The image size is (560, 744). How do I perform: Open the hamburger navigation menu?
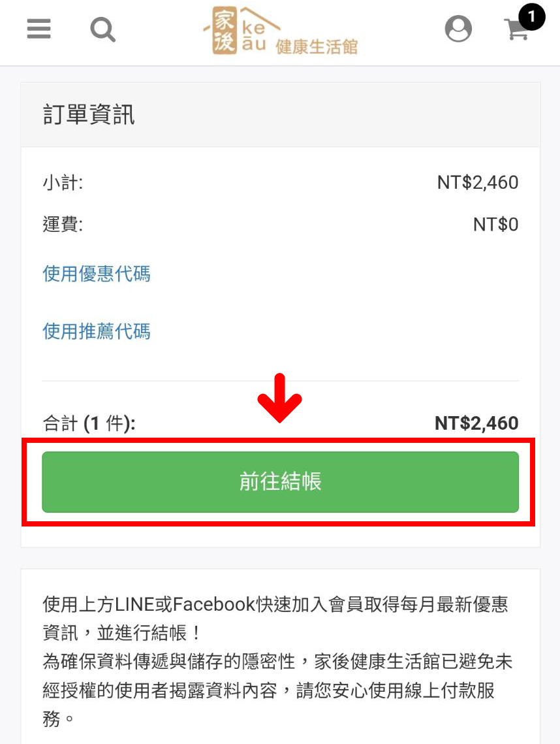(x=39, y=29)
